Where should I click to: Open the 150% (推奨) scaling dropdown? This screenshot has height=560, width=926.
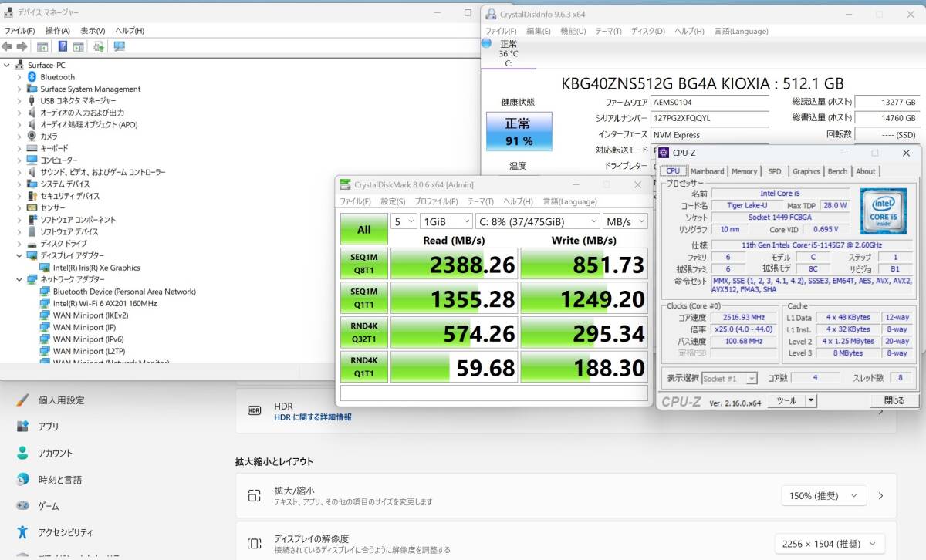click(823, 495)
